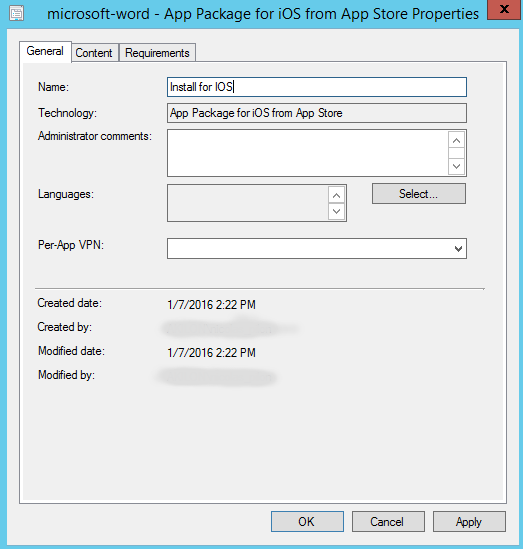Viewport: 523px width, 549px height.
Task: Click the 'Per-App VPN:' label
Action: pos(71,245)
